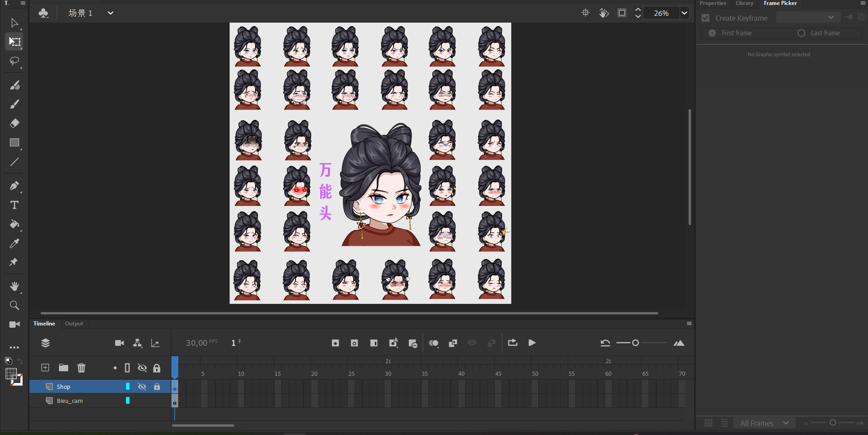This screenshot has height=435, width=868.
Task: Switch to the Library tab
Action: pos(744,3)
